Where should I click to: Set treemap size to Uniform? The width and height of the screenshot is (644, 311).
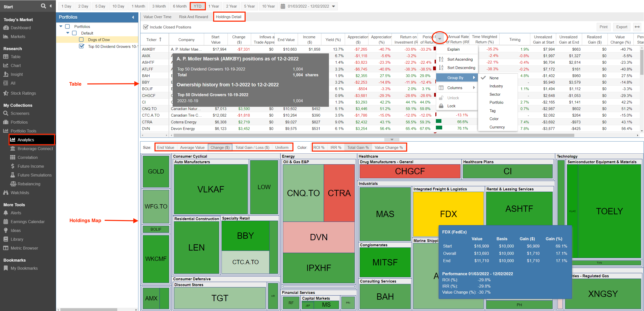coord(282,148)
